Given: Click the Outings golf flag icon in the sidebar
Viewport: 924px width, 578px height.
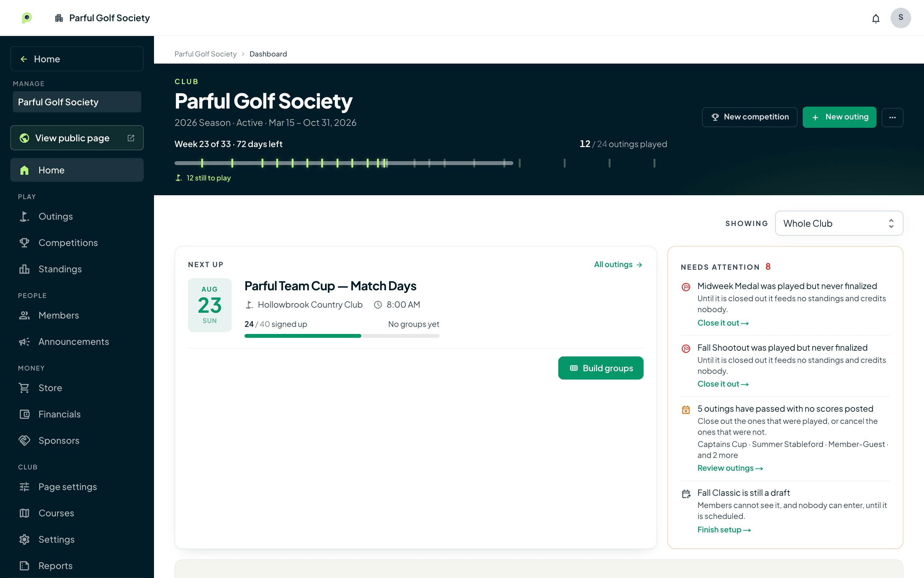Looking at the screenshot, I should click(24, 216).
